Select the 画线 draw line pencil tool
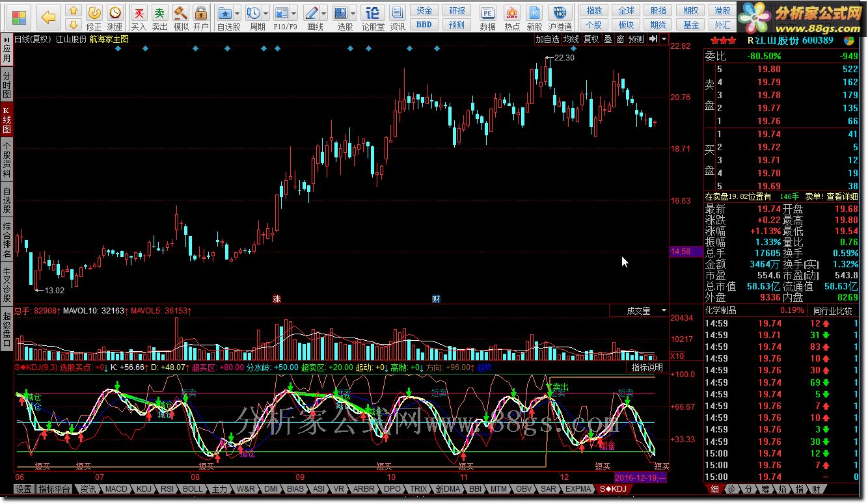Viewport: 868px width, 504px height. tap(312, 13)
